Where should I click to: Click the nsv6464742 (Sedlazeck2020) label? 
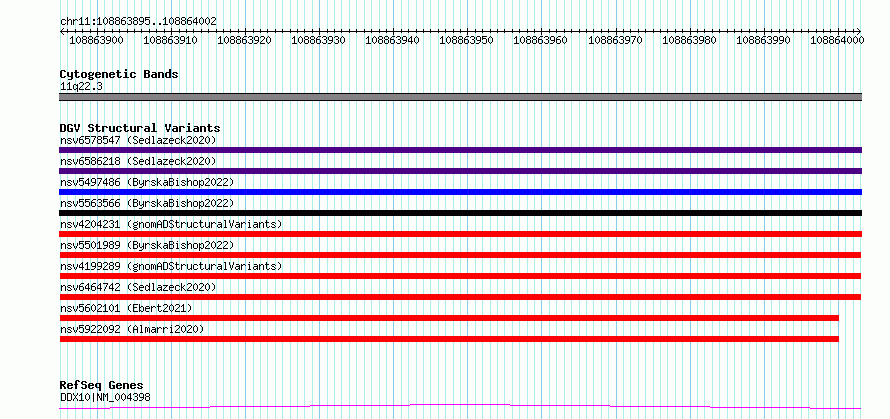138,287
